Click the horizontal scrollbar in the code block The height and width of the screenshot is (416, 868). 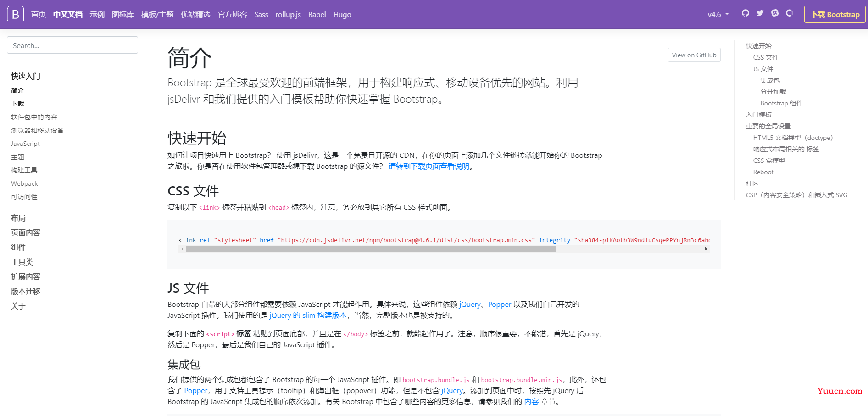(x=371, y=249)
